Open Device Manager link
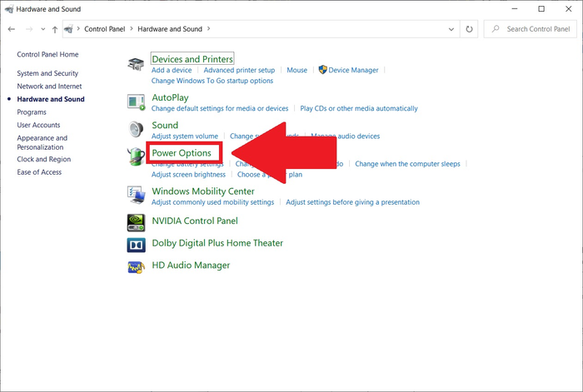Image resolution: width=583 pixels, height=392 pixels. 353,70
